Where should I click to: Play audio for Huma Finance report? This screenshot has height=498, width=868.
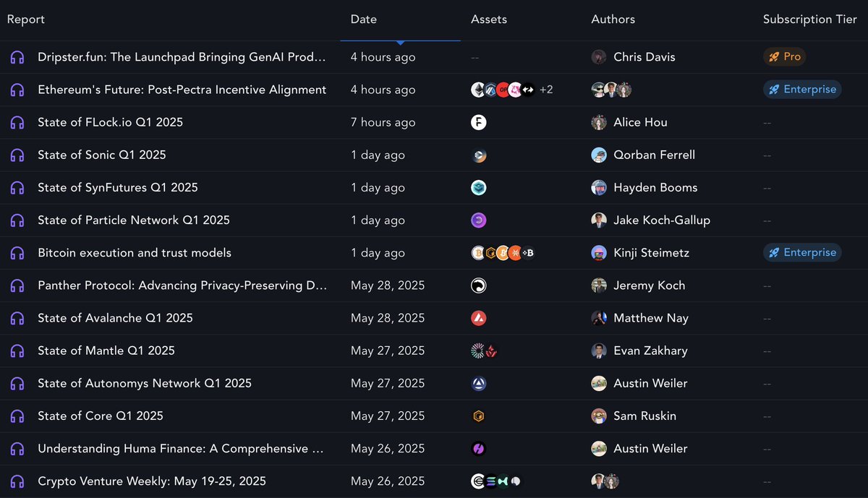[x=17, y=448]
